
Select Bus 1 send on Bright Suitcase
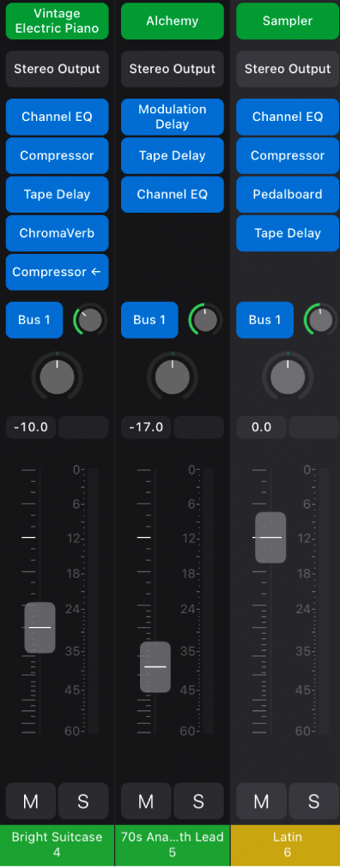tap(34, 320)
